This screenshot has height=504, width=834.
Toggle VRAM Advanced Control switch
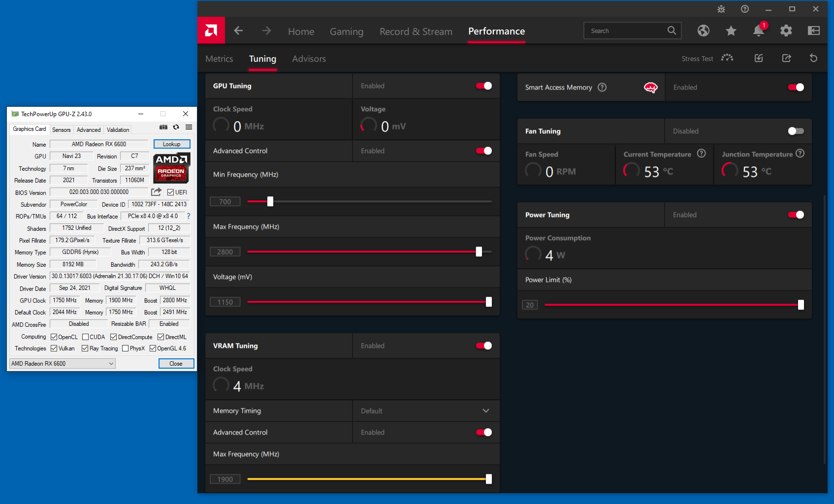pyautogui.click(x=484, y=432)
